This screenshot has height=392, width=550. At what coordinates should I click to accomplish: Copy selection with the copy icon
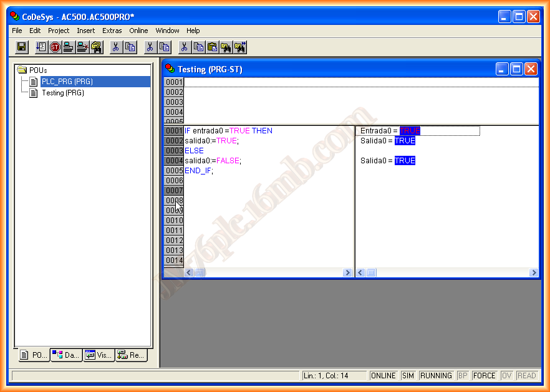point(198,47)
